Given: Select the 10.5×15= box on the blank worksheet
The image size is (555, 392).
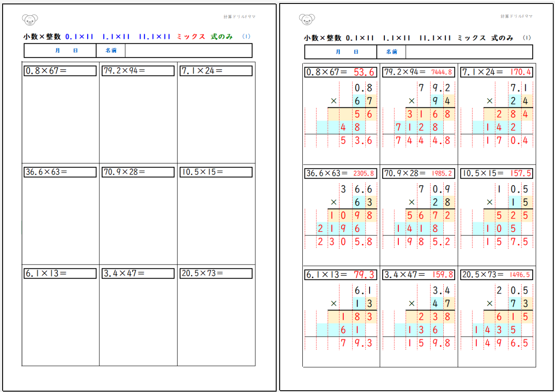Looking at the screenshot, I should (x=216, y=172).
